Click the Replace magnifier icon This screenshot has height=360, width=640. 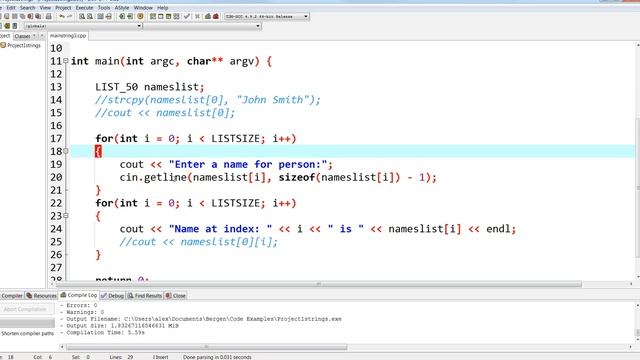click(90, 16)
